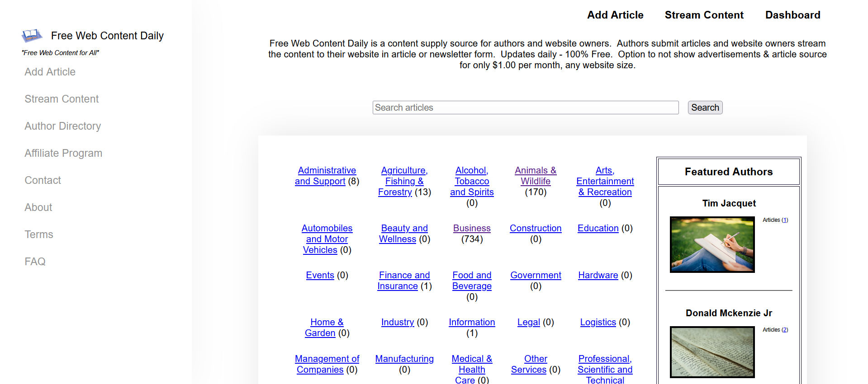Click the Free Web Content Daily book logo

point(32,35)
